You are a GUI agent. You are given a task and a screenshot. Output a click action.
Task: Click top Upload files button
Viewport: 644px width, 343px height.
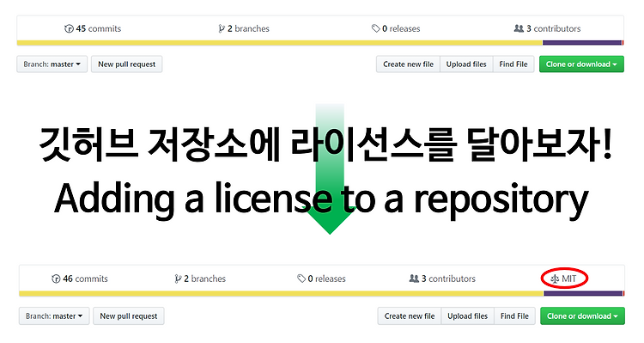466,64
